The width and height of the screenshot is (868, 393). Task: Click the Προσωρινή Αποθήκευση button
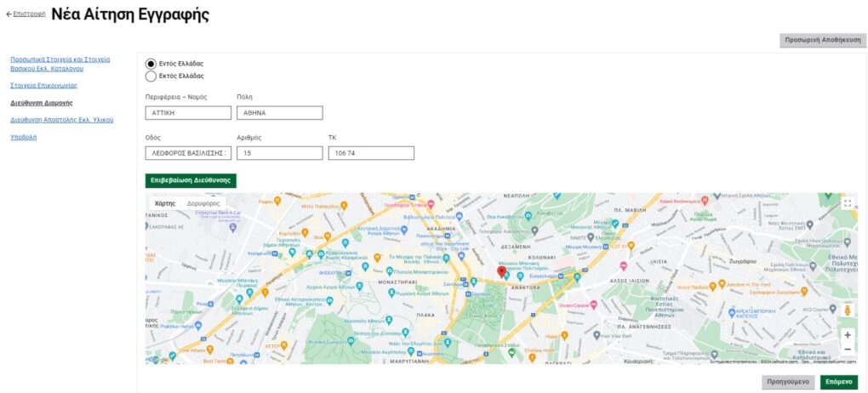823,41
